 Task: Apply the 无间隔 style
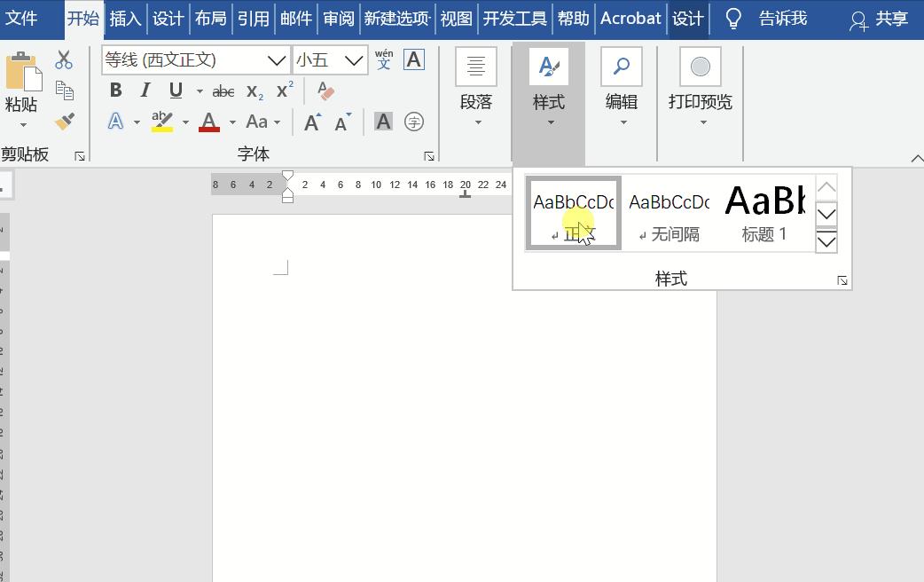tap(669, 212)
